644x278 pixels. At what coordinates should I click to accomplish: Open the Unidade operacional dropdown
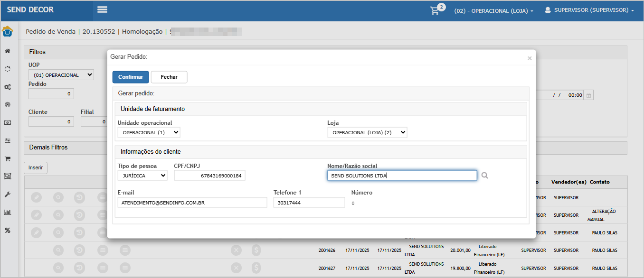point(149,132)
